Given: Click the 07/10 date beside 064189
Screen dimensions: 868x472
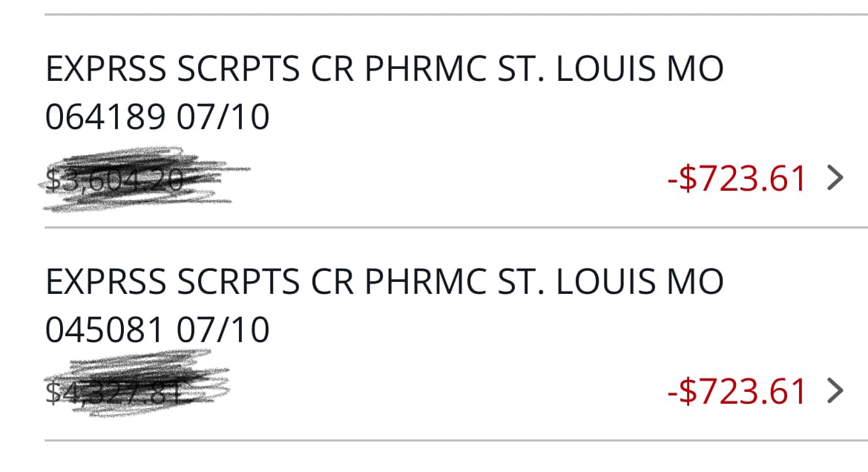Looking at the screenshot, I should pos(223,118).
